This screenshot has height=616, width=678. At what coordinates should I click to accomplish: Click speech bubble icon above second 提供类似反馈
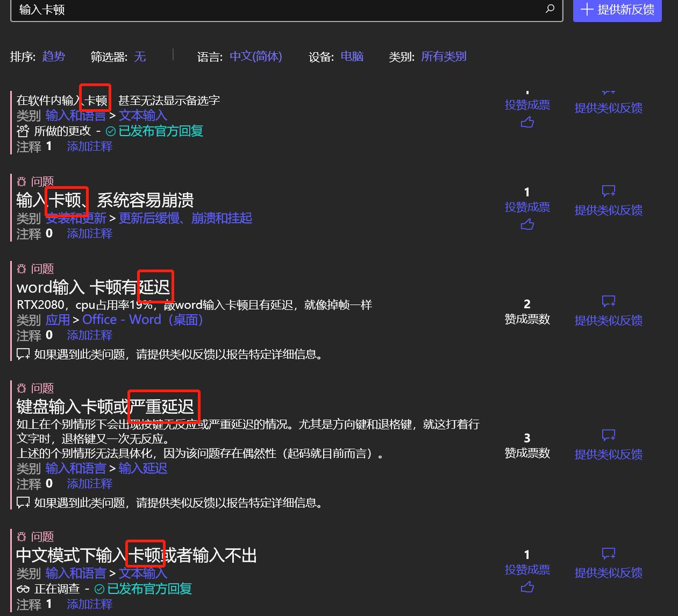click(608, 191)
